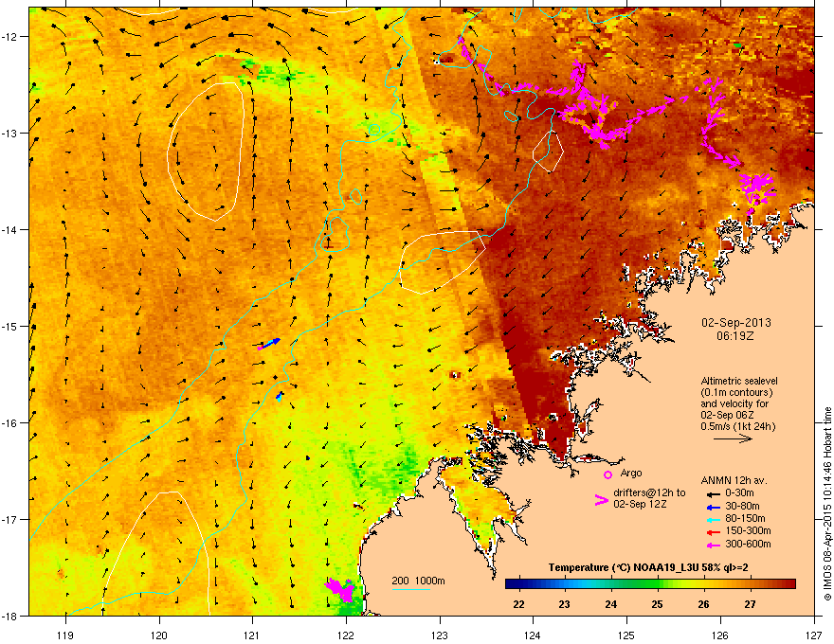Click the '02-Sep-2013' date label
The width and height of the screenshot is (834, 644).
coord(736,323)
